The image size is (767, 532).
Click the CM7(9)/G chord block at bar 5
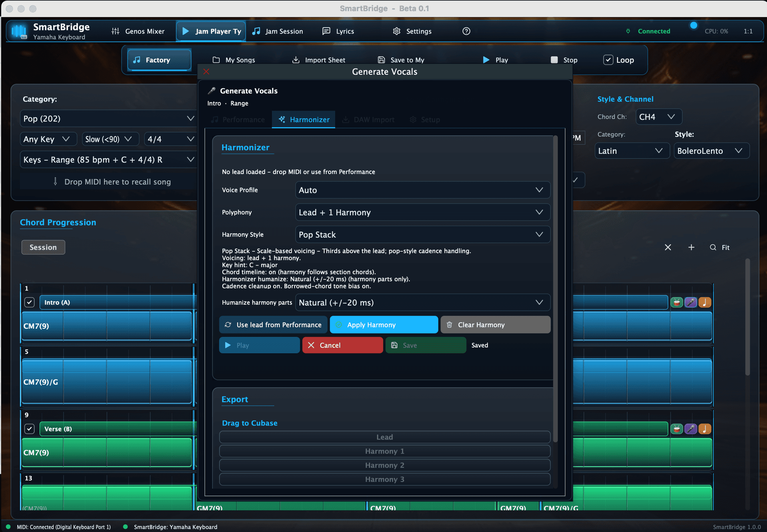pyautogui.click(x=107, y=382)
